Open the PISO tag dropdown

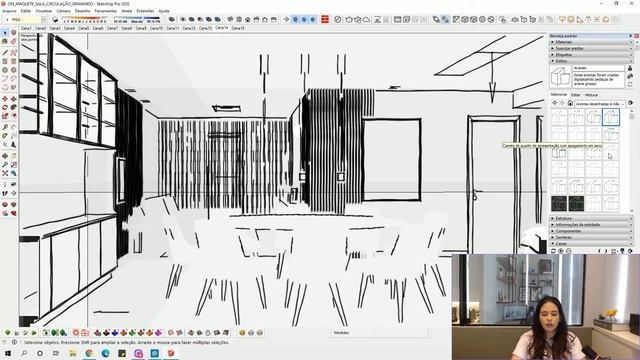click(43, 19)
